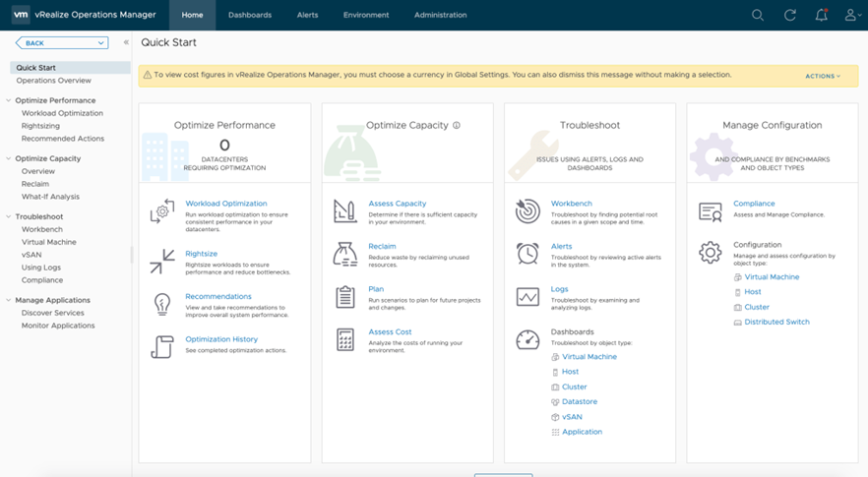
Task: Select Monitor Applications in sidebar
Action: point(58,326)
